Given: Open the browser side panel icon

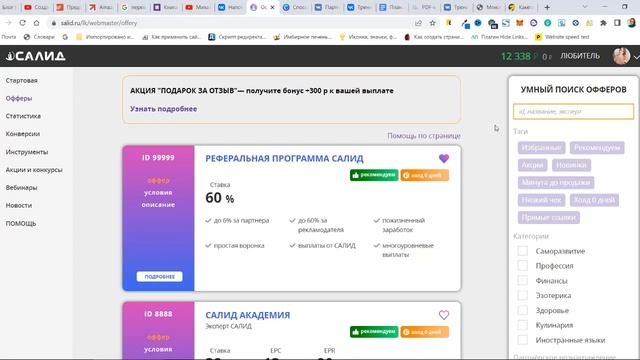Looking at the screenshot, I should pos(617,23).
